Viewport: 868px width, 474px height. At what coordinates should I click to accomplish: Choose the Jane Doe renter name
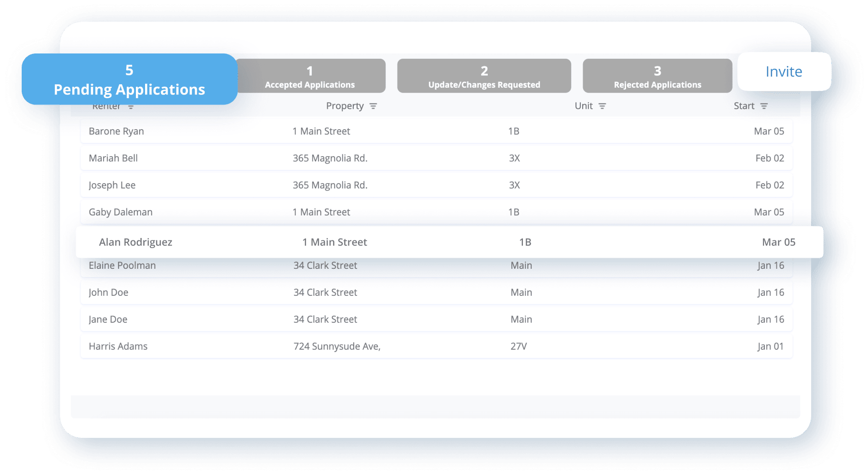coord(108,319)
